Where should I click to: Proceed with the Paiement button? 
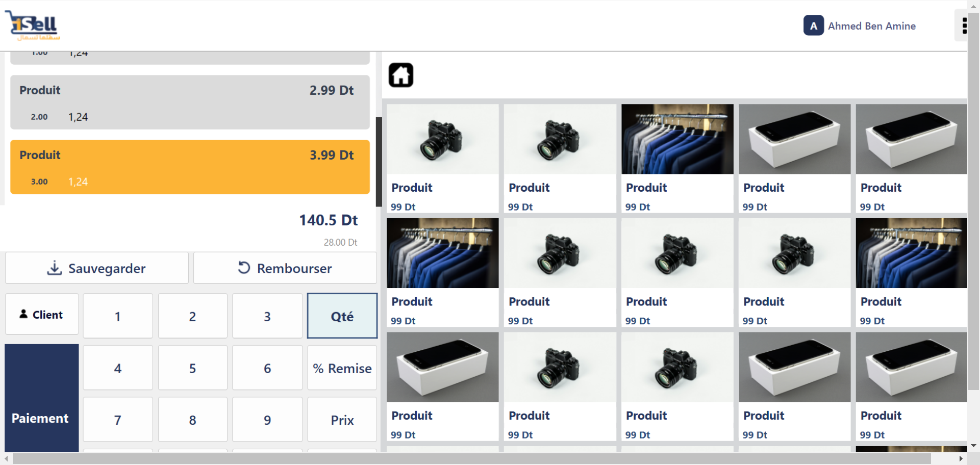pyautogui.click(x=42, y=398)
